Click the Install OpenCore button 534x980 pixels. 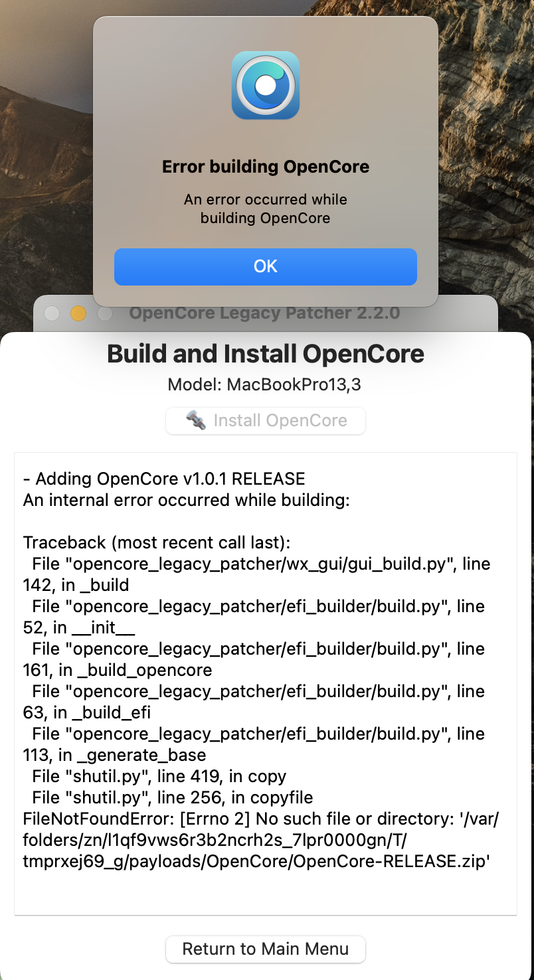(x=266, y=420)
